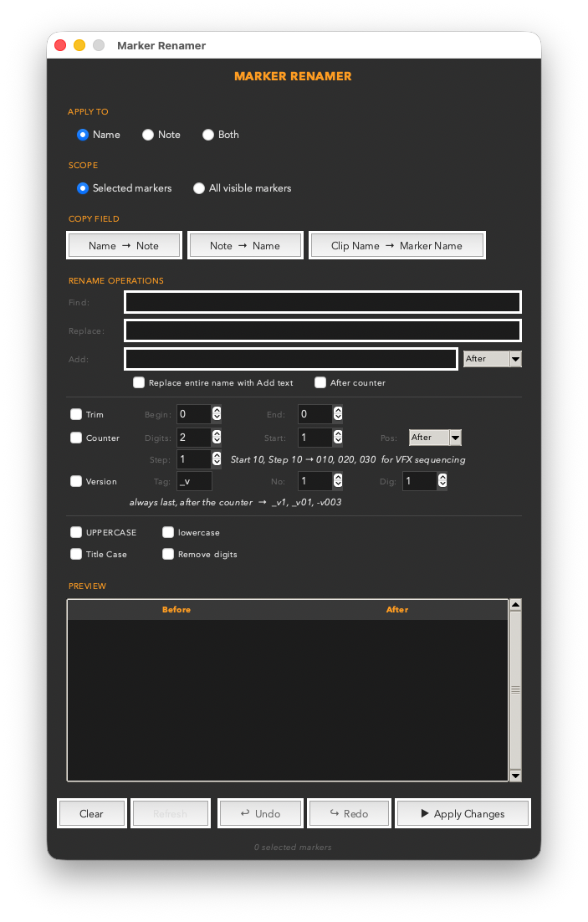Enable Replace entire name with Add text

pos(139,383)
